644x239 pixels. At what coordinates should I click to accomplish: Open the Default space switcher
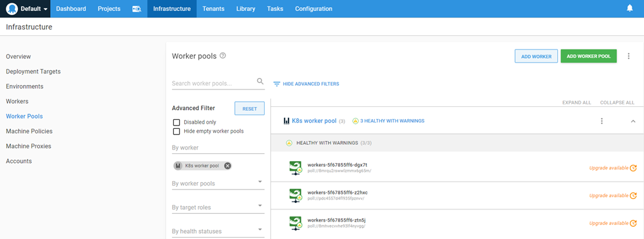26,8
